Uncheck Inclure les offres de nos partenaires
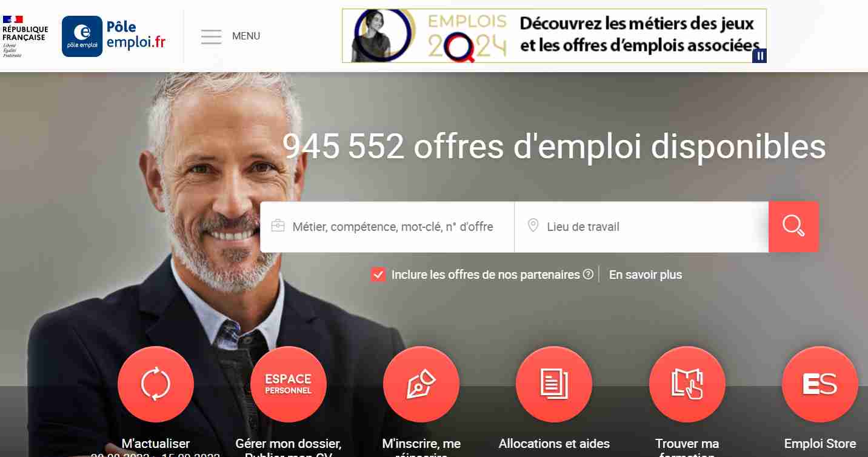This screenshot has width=868, height=457. click(x=378, y=275)
